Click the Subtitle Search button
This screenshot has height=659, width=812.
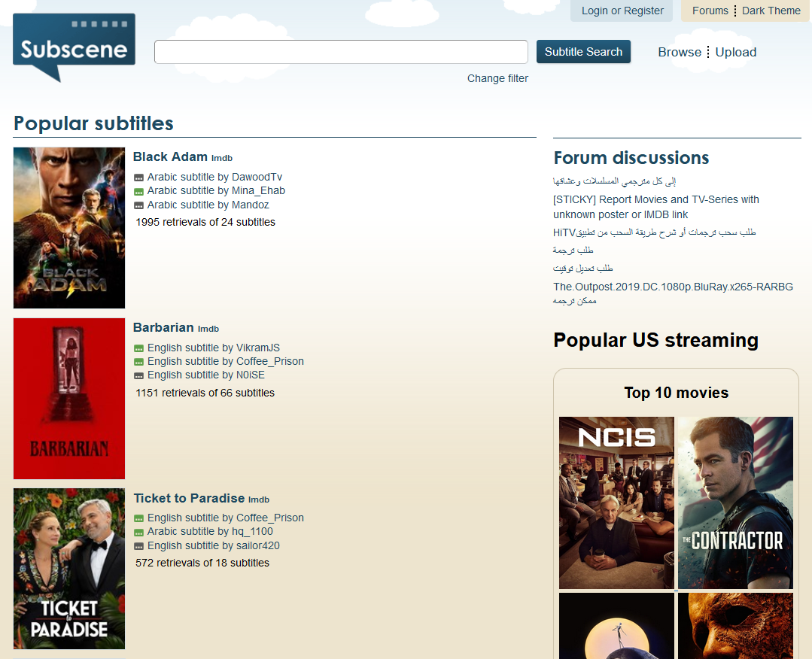(x=584, y=52)
